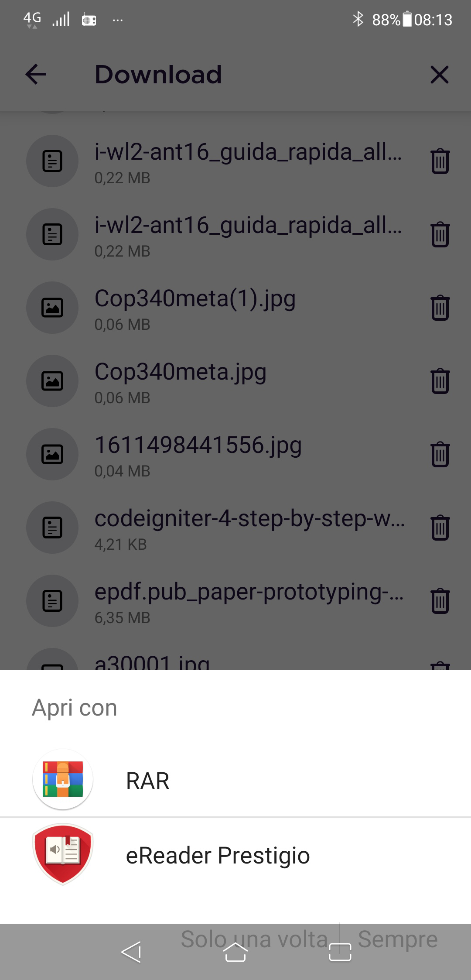Delete Cop340meta.jpg with trash icon

point(440,381)
